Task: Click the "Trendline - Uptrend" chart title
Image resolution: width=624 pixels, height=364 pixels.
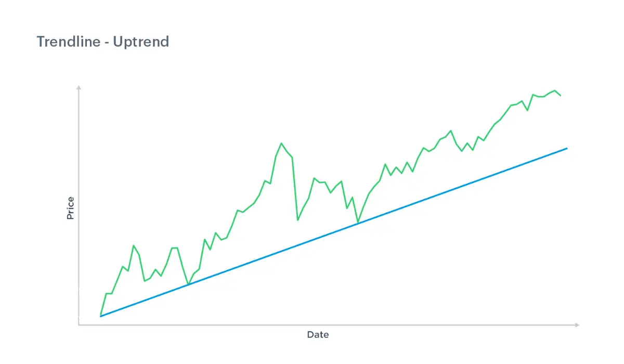Action: [103, 42]
